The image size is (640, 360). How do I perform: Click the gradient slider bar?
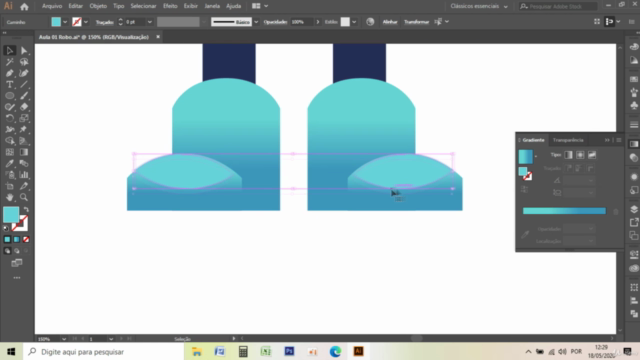click(564, 211)
